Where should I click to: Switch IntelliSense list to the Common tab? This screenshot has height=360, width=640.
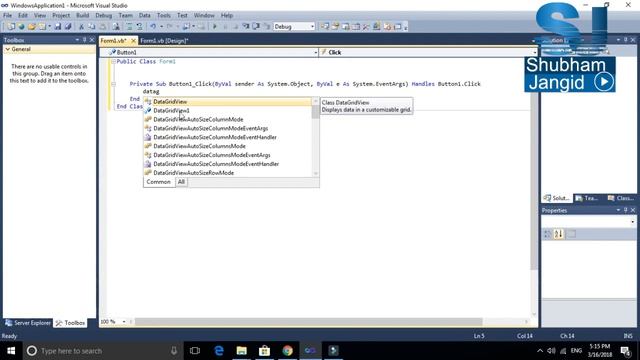click(x=158, y=182)
